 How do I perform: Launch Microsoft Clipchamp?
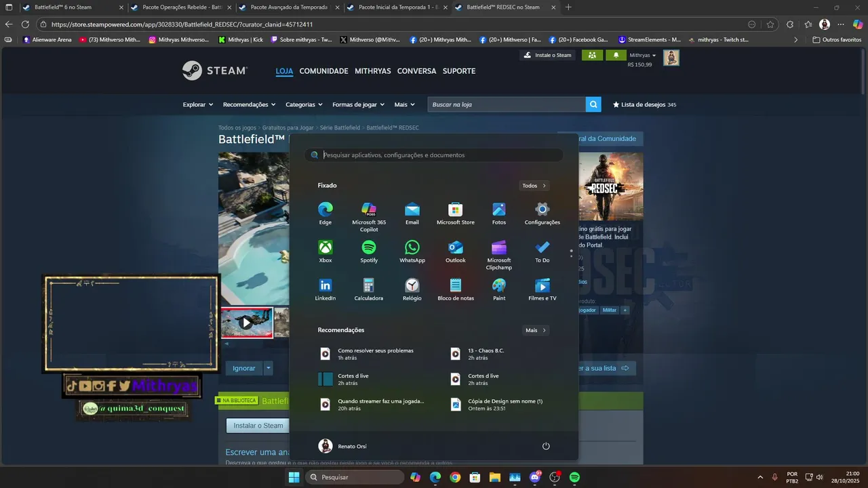(x=499, y=255)
